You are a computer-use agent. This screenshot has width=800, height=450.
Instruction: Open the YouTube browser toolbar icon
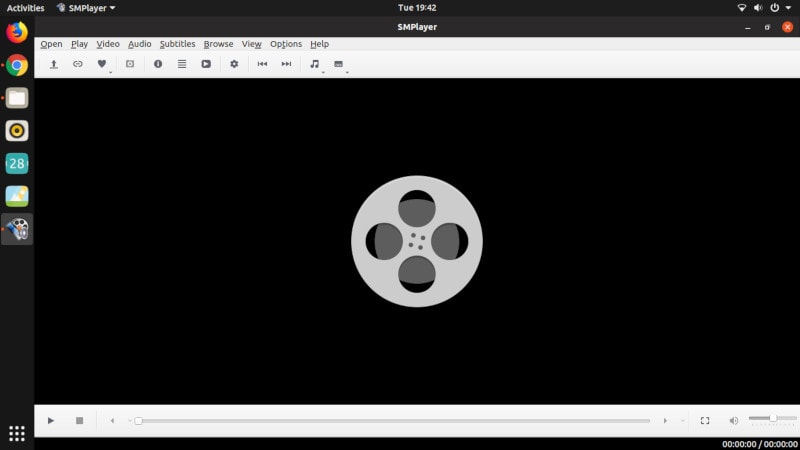click(205, 64)
